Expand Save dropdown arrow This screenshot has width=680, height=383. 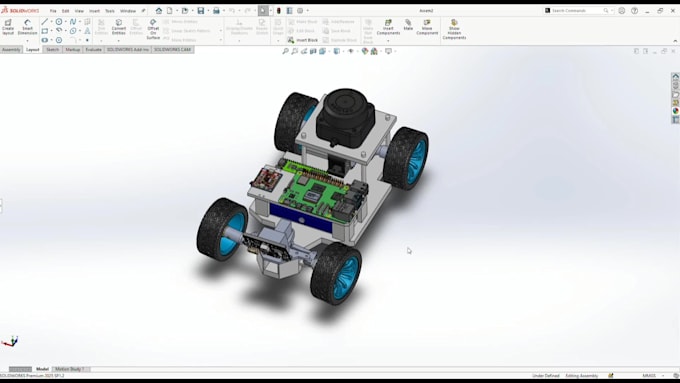point(208,10)
